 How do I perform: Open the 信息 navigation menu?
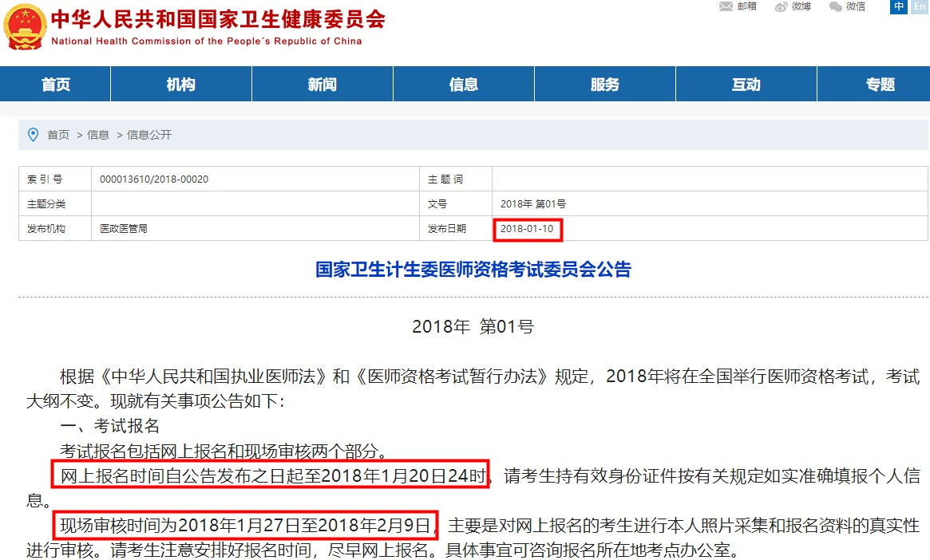(x=464, y=85)
